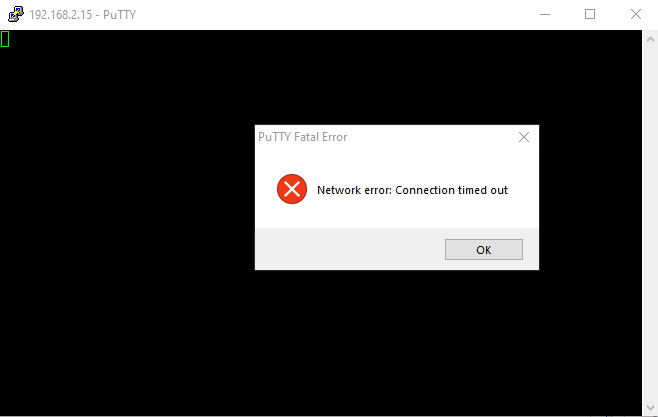This screenshot has width=658, height=417.
Task: Close the main PuTTY window
Action: (x=635, y=14)
